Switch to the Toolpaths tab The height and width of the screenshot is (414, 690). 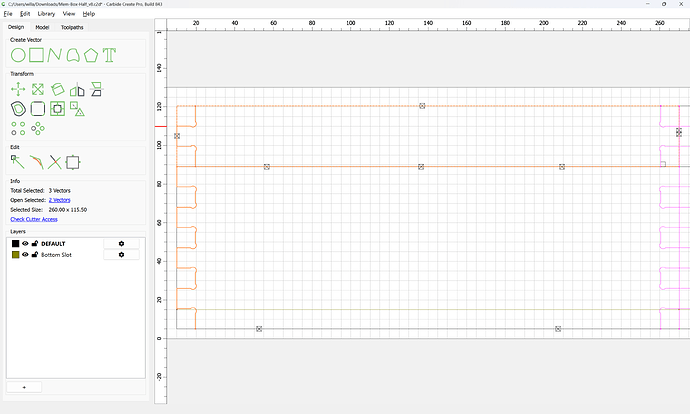click(72, 27)
